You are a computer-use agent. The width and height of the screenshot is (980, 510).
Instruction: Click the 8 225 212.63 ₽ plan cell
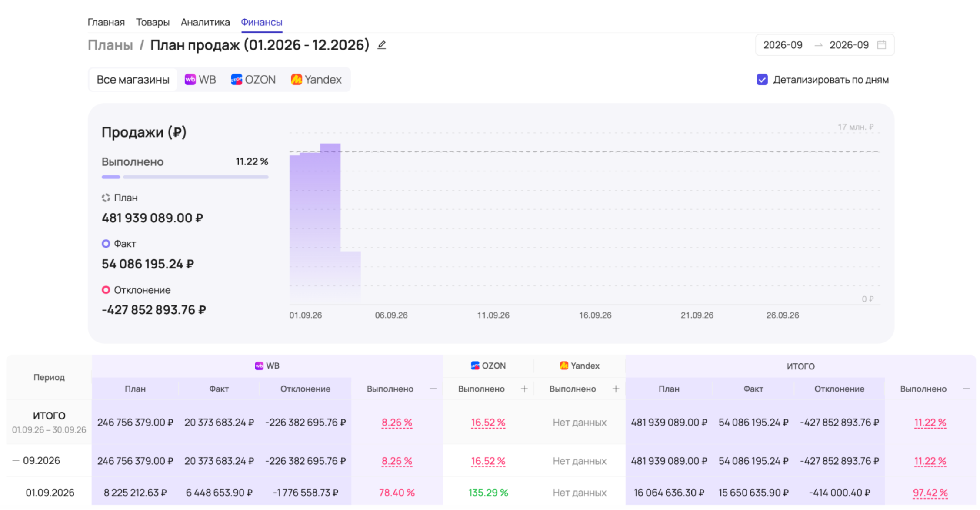click(x=135, y=493)
